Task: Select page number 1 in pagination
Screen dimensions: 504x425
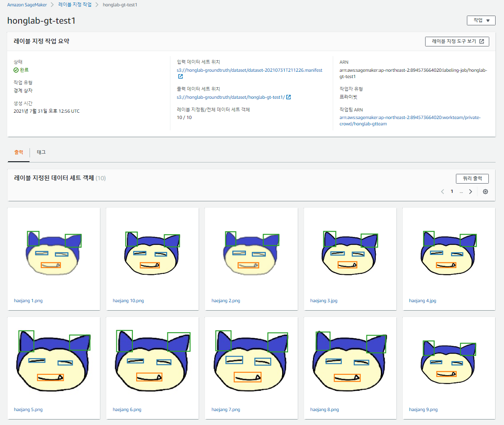Action: point(452,192)
